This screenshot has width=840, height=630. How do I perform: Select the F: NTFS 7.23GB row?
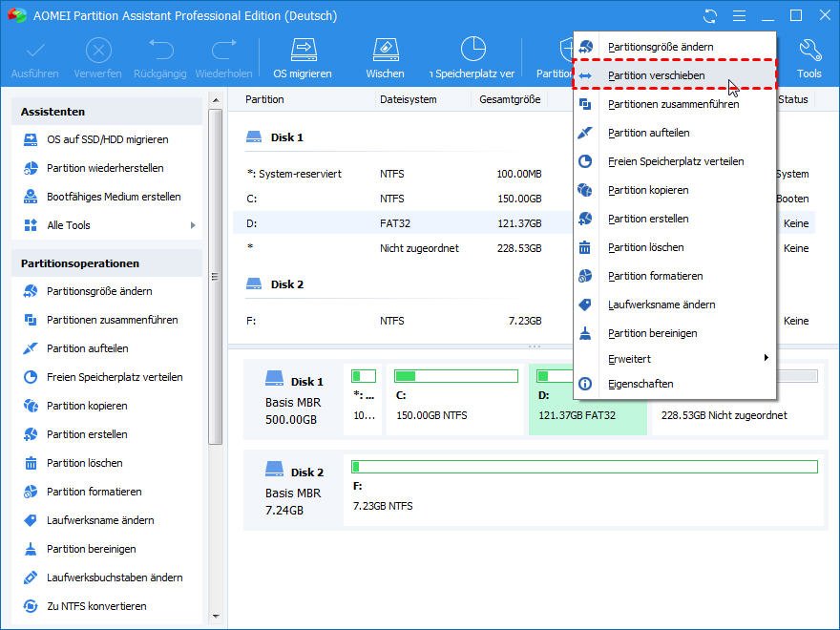coord(524,321)
